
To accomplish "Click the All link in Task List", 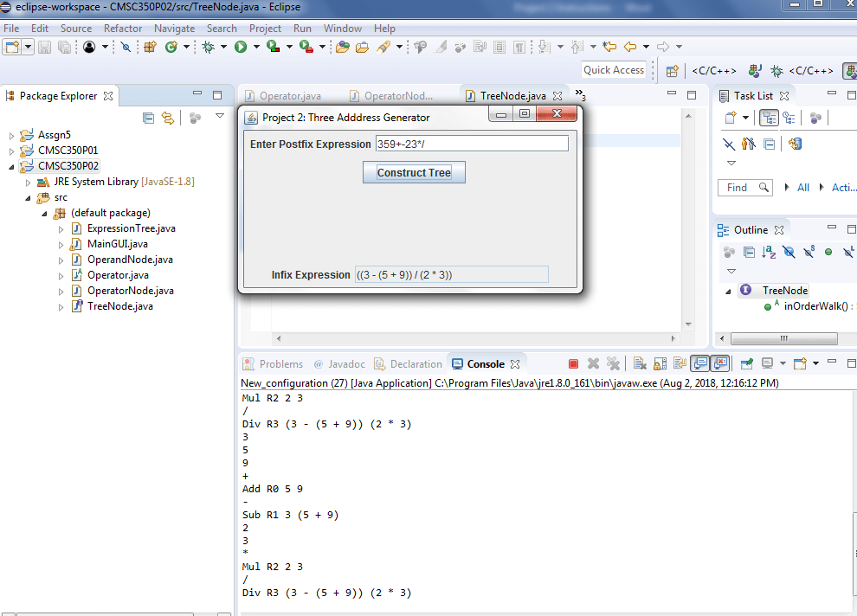I will (802, 188).
